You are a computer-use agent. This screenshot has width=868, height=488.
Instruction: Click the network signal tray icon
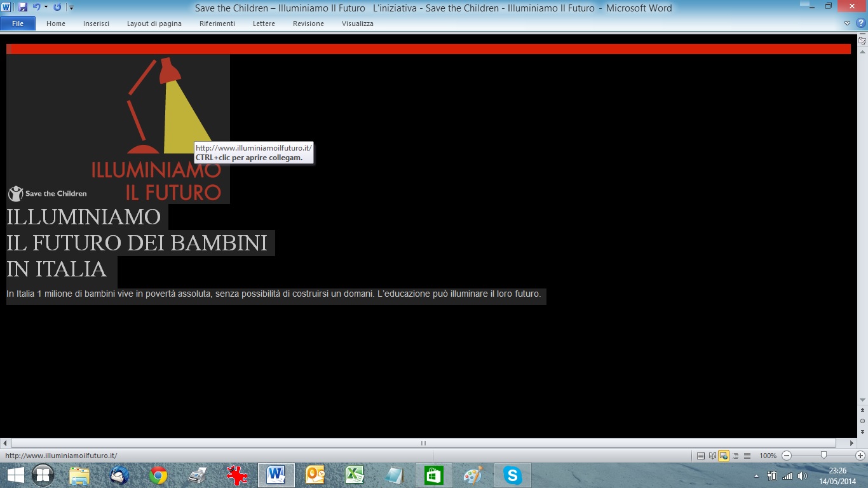tap(788, 475)
